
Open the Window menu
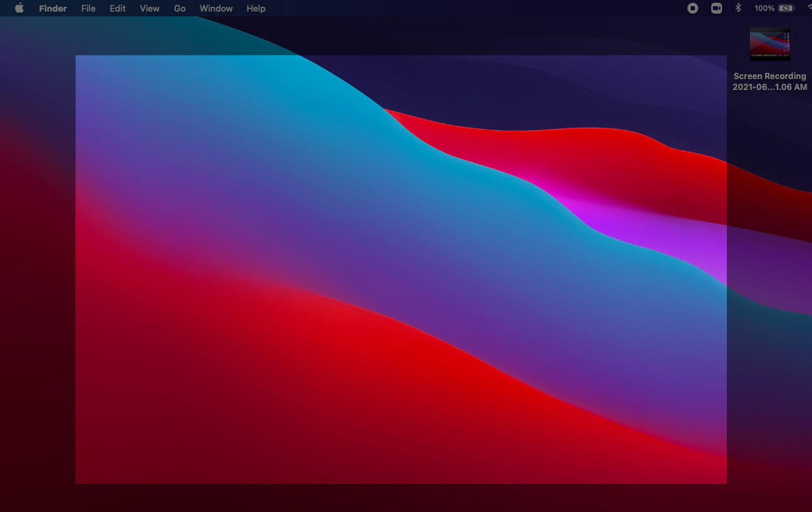click(216, 8)
